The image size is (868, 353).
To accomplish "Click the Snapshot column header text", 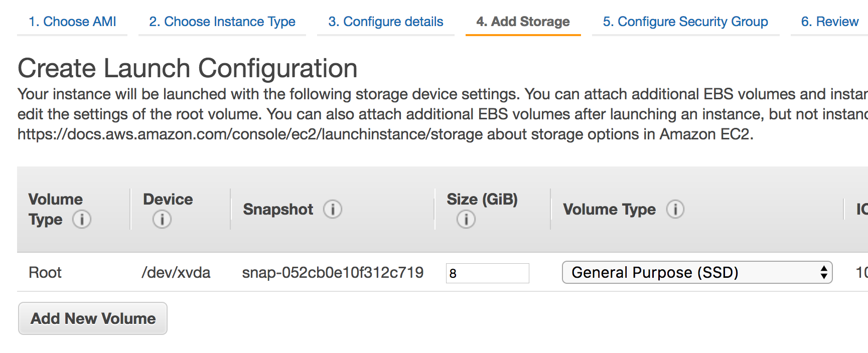I will point(278,209).
